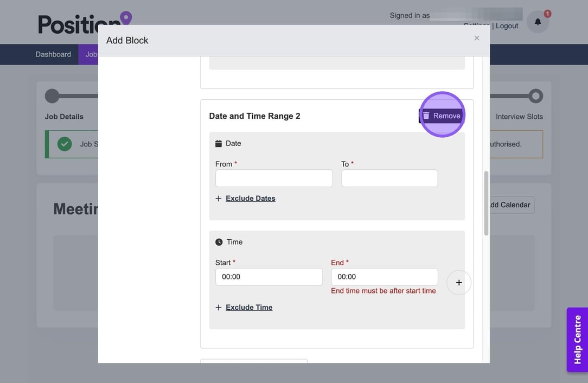This screenshot has height=383, width=588.
Task: Open the Start time field
Action: coord(269,277)
